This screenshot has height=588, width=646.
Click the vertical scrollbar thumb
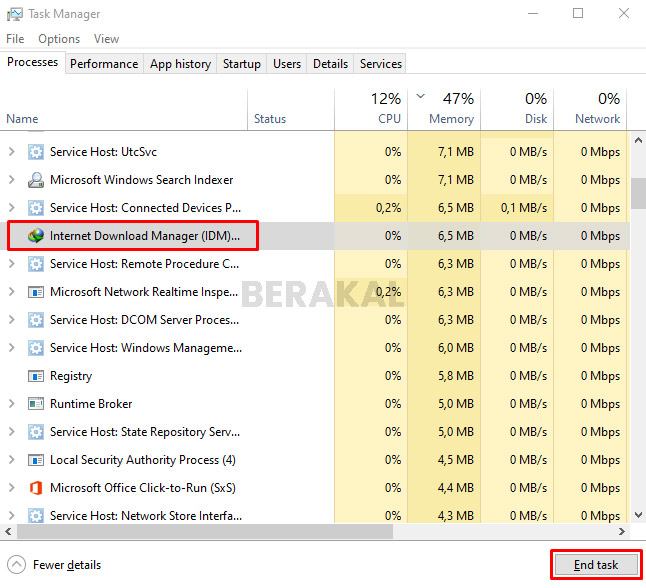coord(638,194)
